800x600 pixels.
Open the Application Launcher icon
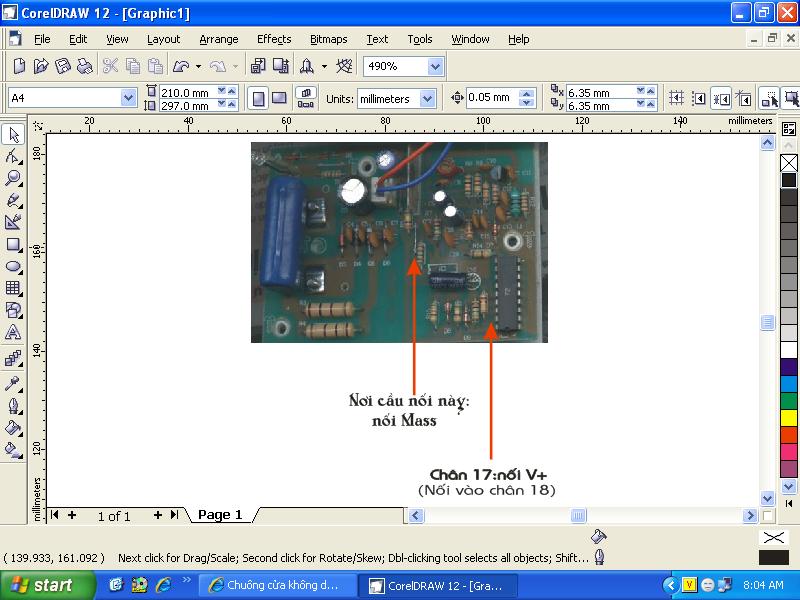tap(307, 66)
